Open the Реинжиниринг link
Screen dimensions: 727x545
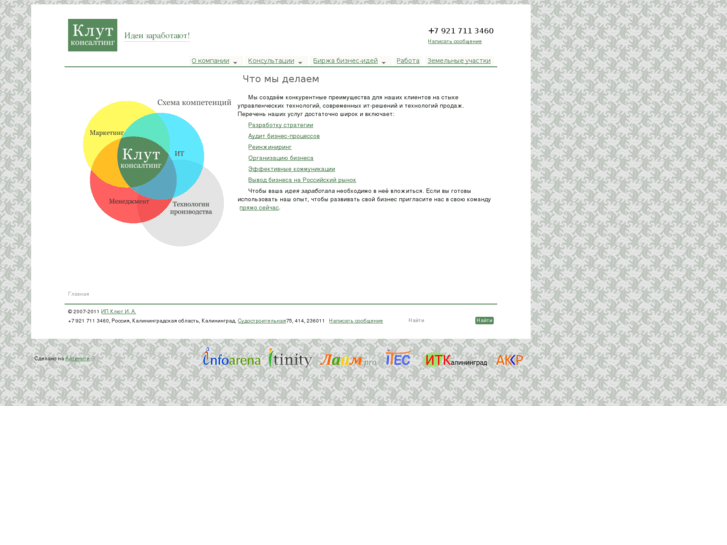269,147
